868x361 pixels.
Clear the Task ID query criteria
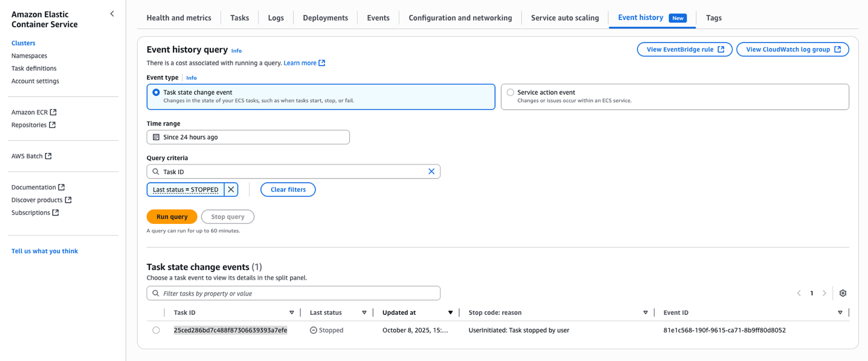[431, 171]
